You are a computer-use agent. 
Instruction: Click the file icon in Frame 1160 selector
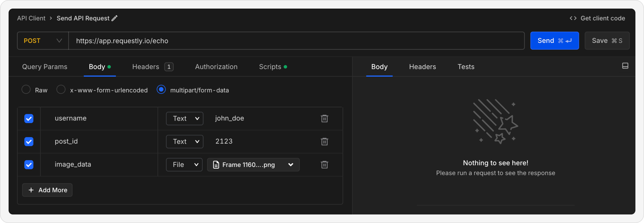[x=216, y=165]
